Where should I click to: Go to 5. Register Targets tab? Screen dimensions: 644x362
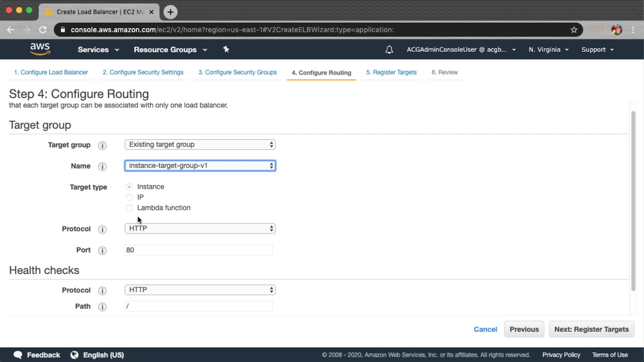[x=391, y=72]
